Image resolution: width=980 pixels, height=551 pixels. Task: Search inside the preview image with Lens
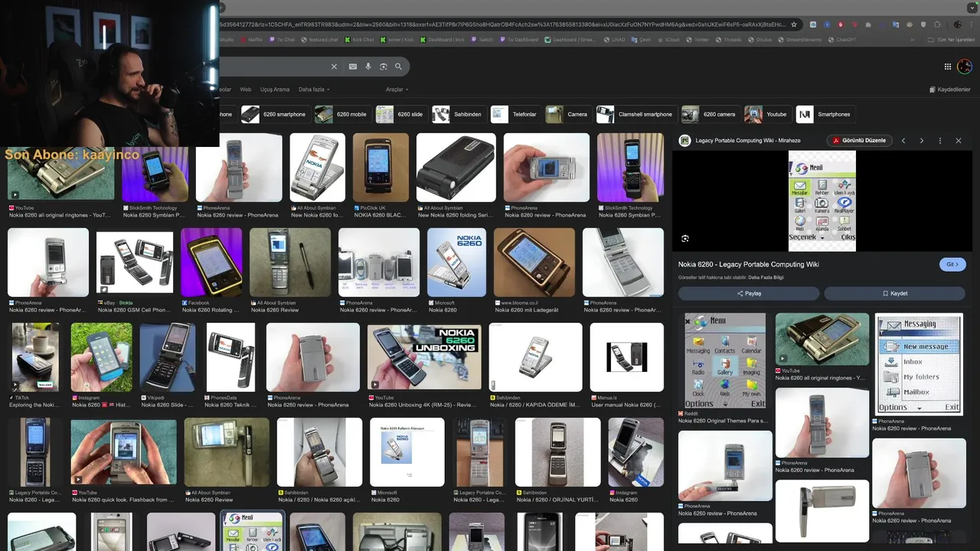click(x=685, y=239)
